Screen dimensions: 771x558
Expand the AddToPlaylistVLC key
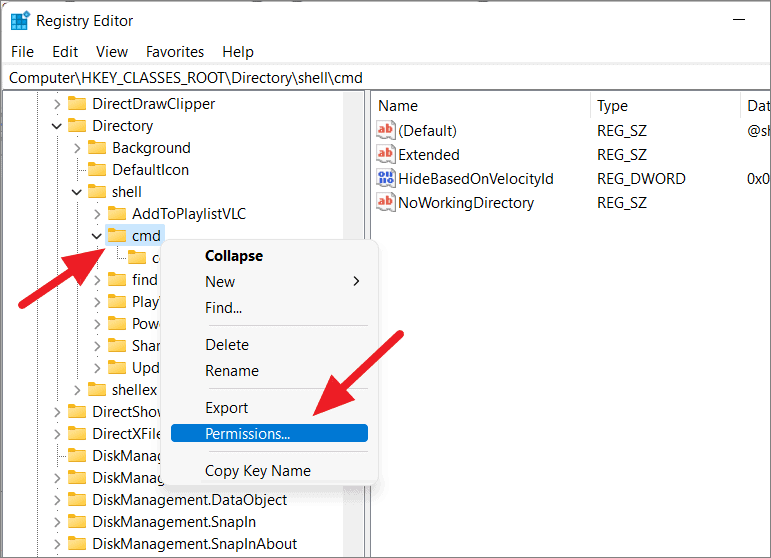point(97,214)
